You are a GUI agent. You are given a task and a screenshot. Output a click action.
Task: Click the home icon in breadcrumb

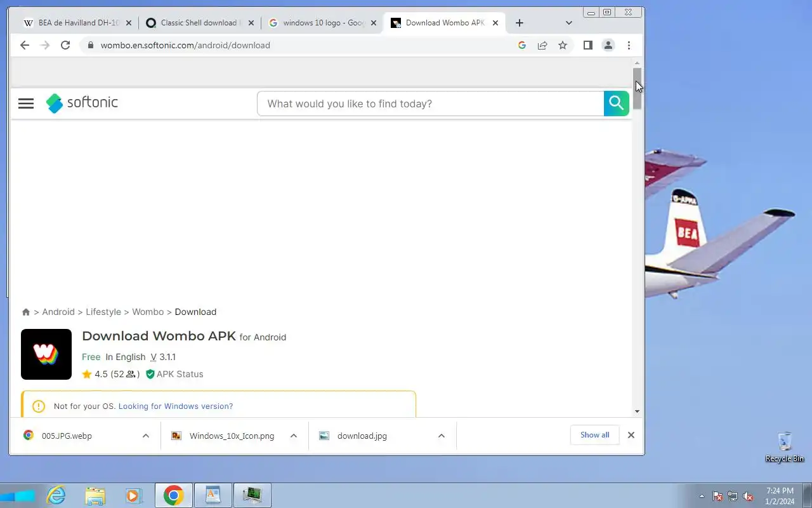coord(26,312)
